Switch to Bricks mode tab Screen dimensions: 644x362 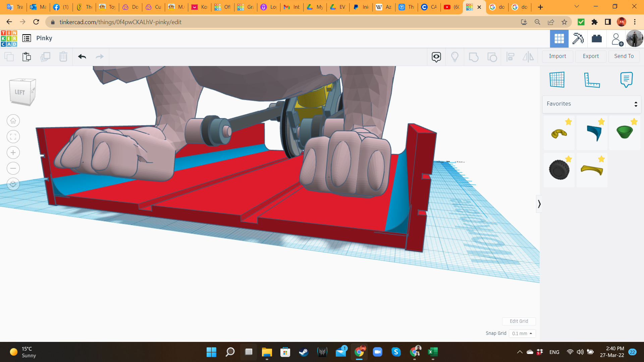597,39
